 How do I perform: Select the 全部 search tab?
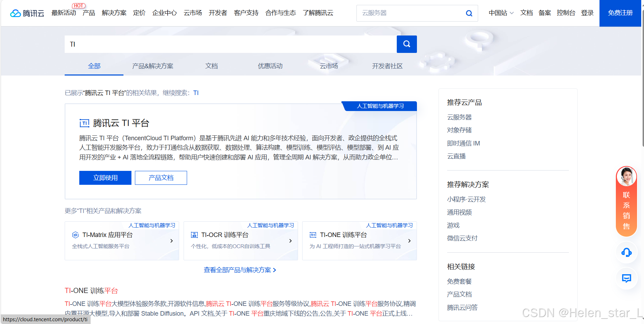(x=94, y=66)
